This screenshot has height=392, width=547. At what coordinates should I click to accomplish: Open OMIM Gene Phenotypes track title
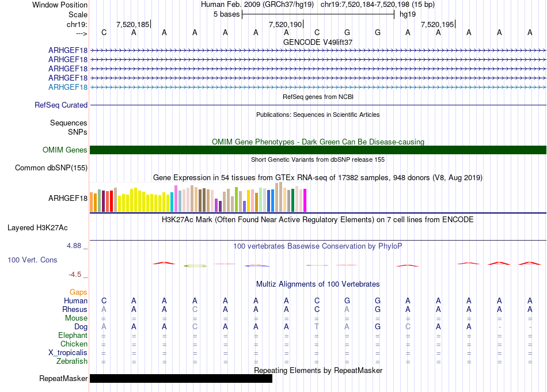coord(318,142)
